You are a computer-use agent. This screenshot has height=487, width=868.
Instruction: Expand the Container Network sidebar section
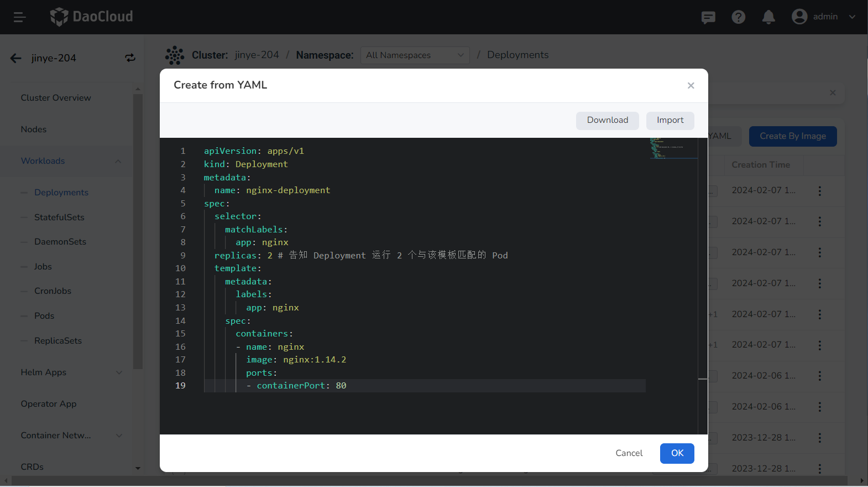[x=119, y=436]
